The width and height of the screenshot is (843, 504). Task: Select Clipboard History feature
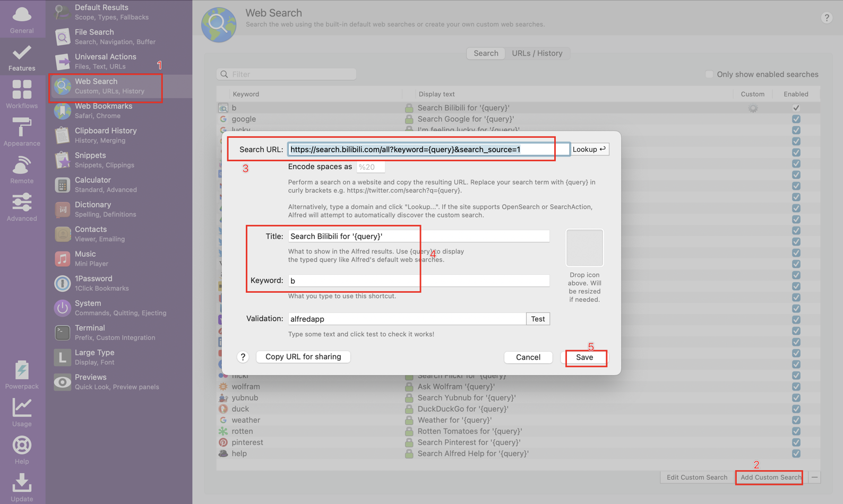119,135
